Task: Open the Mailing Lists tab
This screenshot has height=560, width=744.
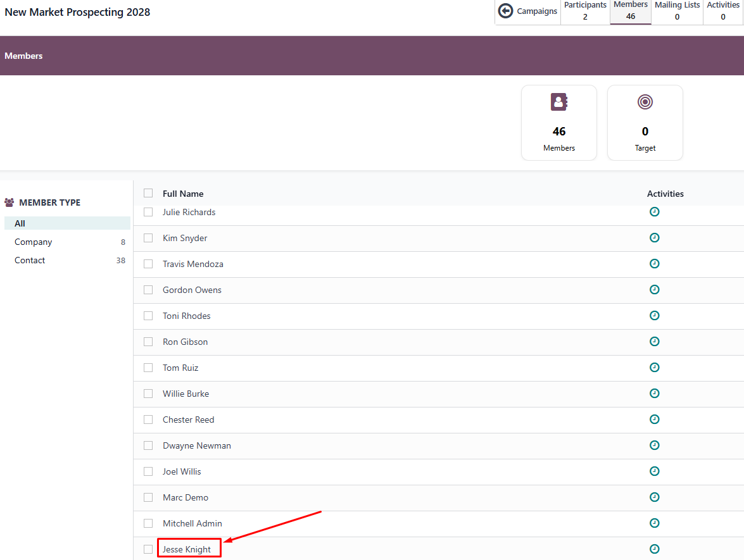Action: coord(677,11)
